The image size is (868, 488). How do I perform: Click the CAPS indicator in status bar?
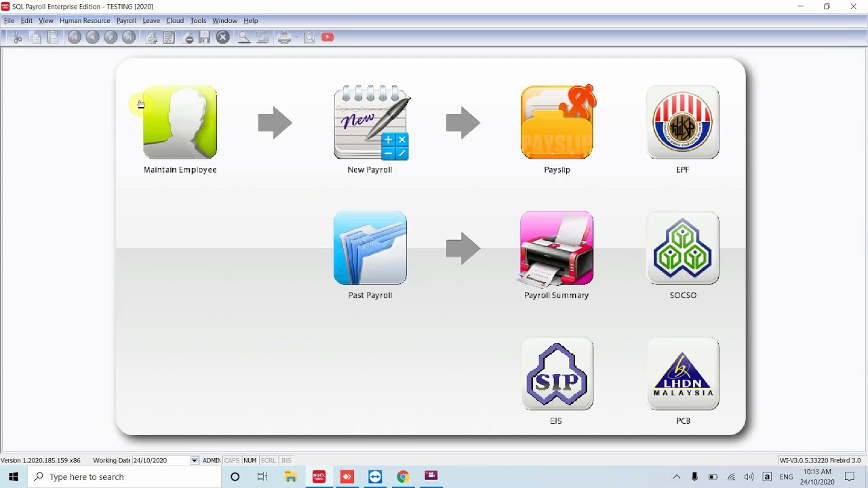tap(231, 461)
